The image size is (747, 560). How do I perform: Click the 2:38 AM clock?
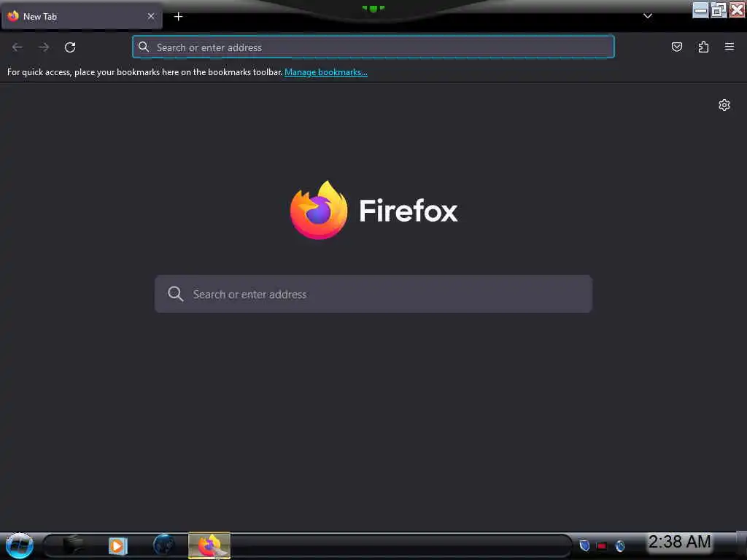tap(679, 542)
